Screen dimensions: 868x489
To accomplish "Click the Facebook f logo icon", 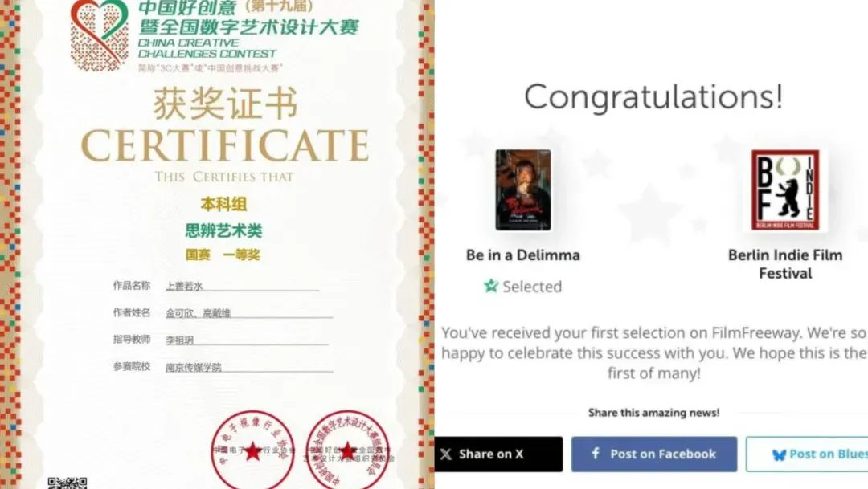I will click(x=596, y=454).
